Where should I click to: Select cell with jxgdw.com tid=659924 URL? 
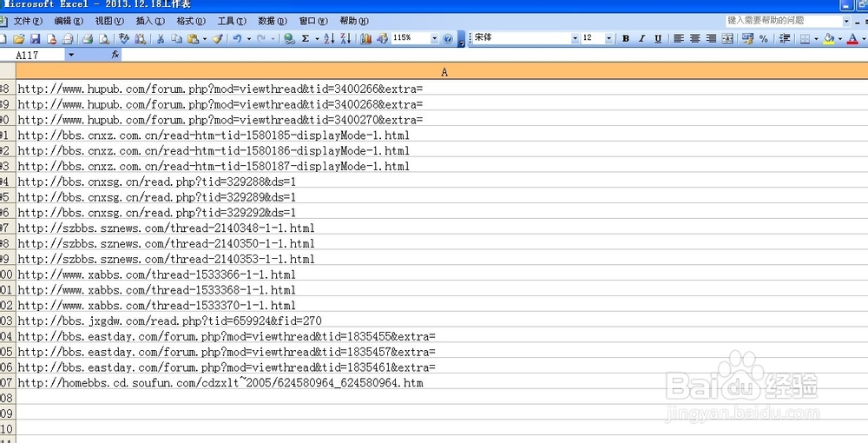(x=442, y=321)
